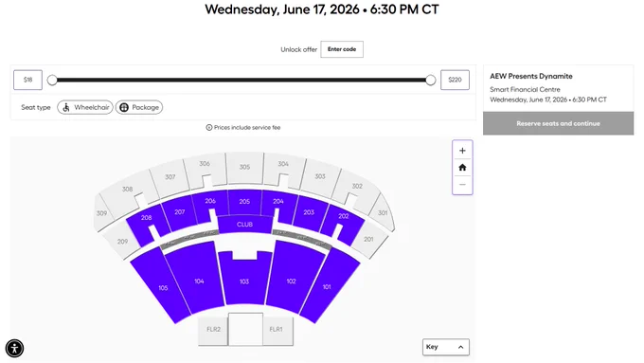Select section 205 on the map
Image resolution: width=644 pixels, height=363 pixels.
pos(244,202)
